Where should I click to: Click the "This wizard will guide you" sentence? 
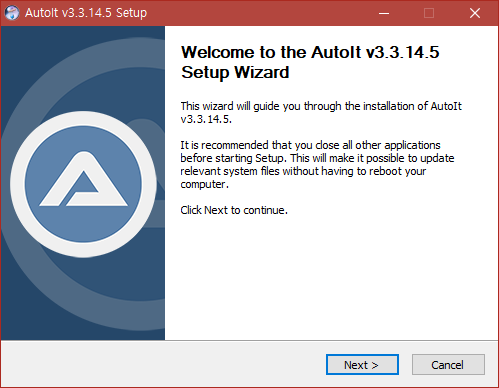point(321,112)
